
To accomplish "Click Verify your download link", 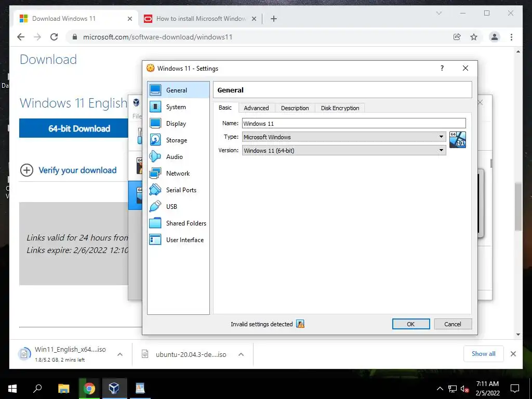I will point(77,170).
